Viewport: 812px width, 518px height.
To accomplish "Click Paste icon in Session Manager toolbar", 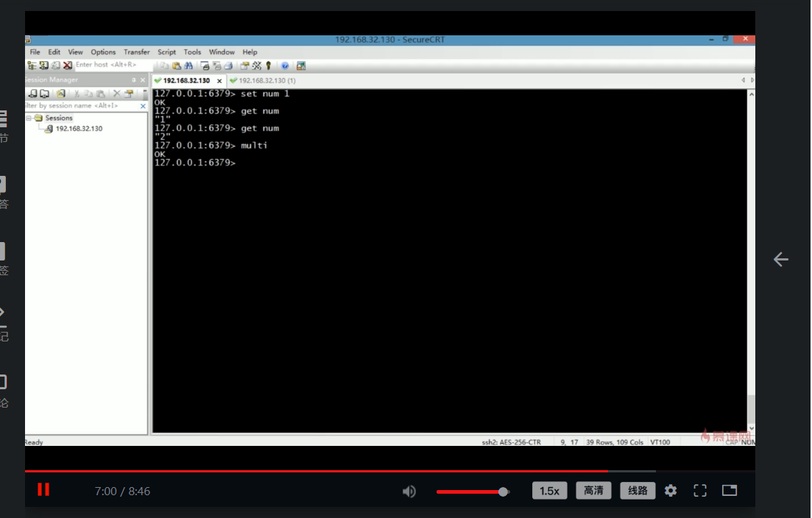I will coord(100,93).
